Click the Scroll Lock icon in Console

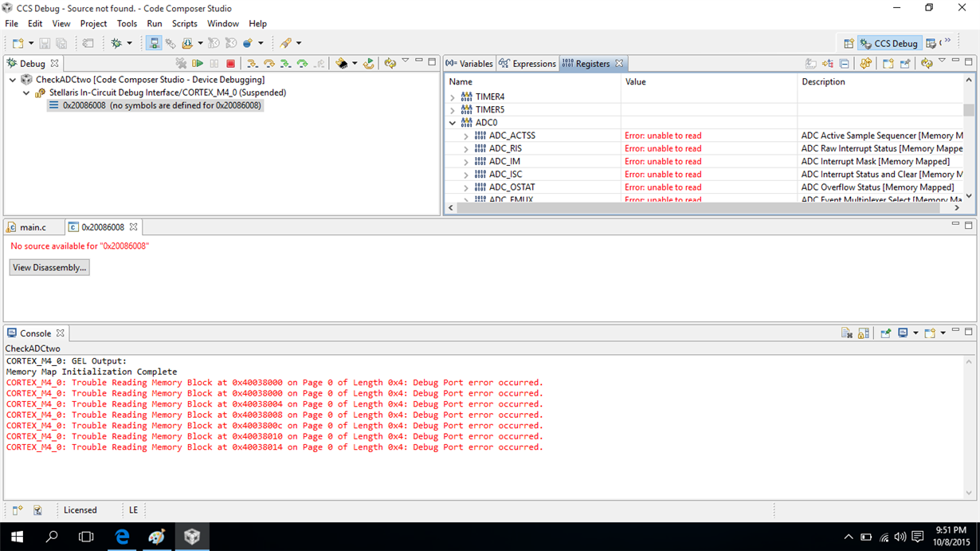pos(864,333)
